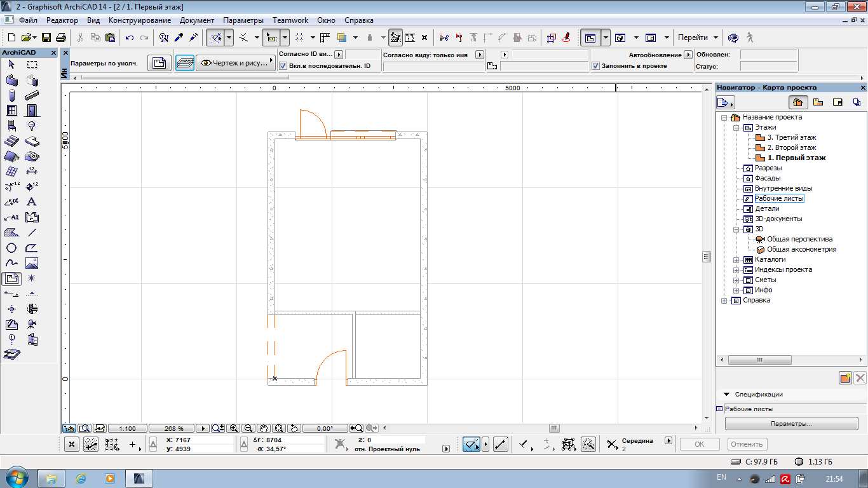Screen dimensions: 868x488
Task: Open the 'Перейти' dropdown in the toolbar
Action: (697, 37)
